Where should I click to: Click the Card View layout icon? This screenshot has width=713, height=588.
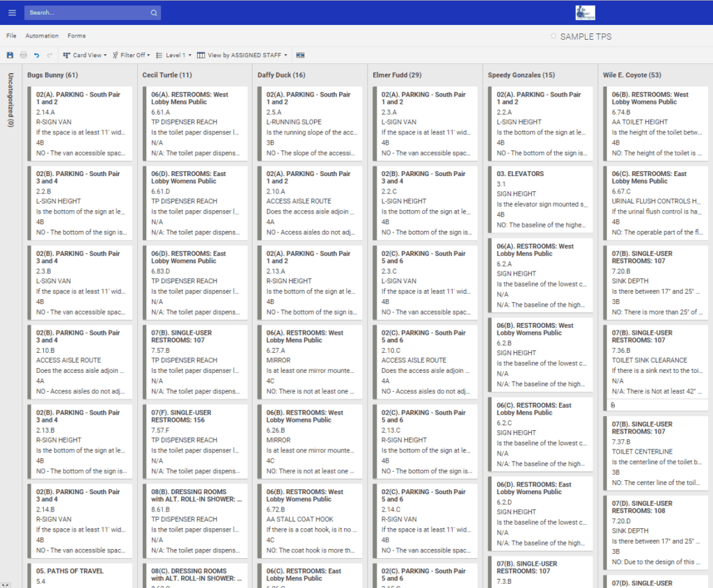66,55
